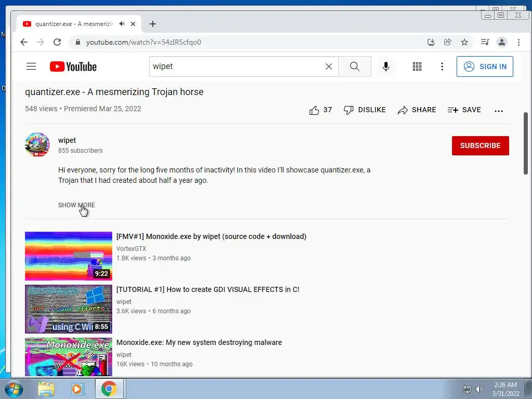
Task: Open GDI visual effects tutorial thumbnail
Action: 69,309
